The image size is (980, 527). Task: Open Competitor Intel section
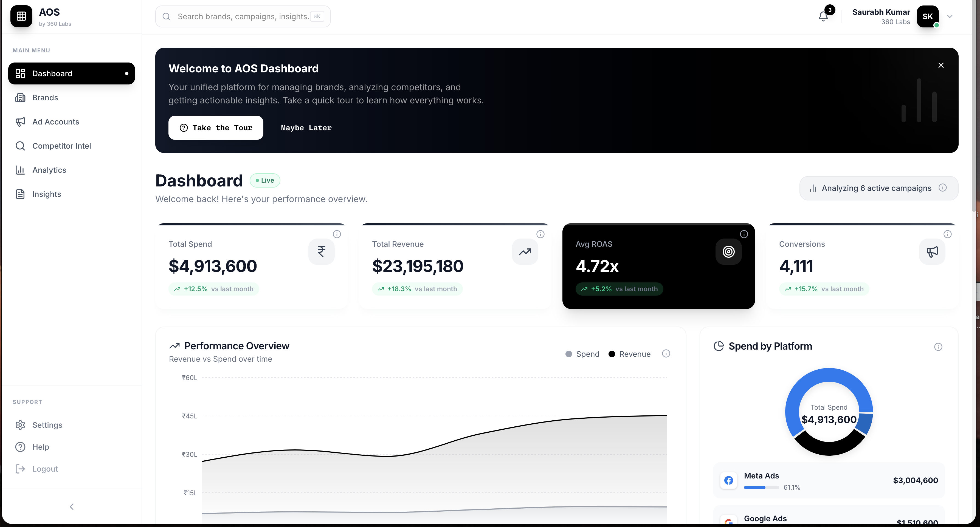pos(72,146)
